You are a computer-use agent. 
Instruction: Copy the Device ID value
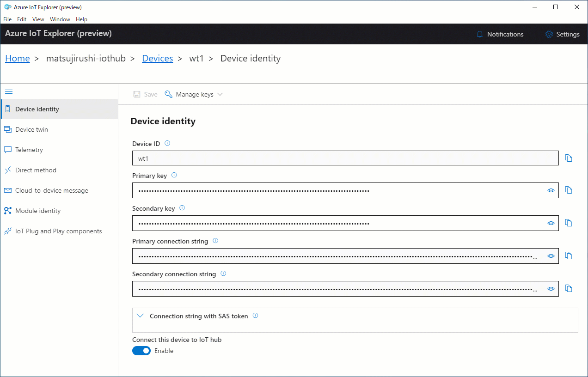[x=569, y=158]
